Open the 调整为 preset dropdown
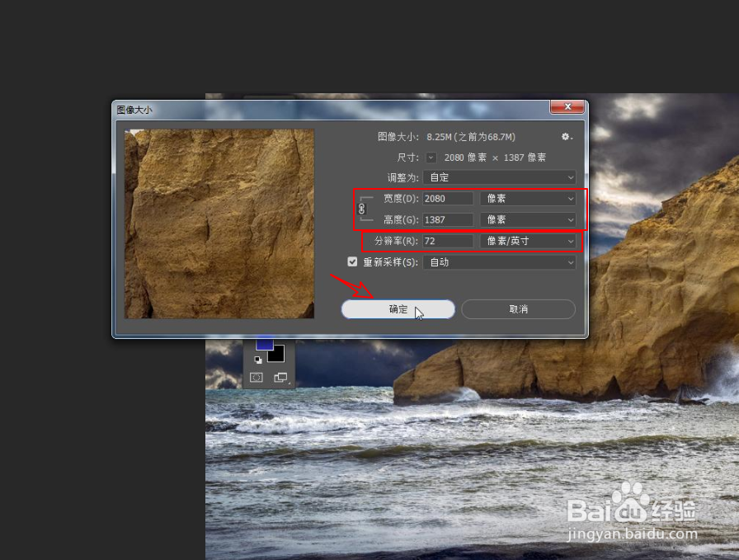 point(499,177)
